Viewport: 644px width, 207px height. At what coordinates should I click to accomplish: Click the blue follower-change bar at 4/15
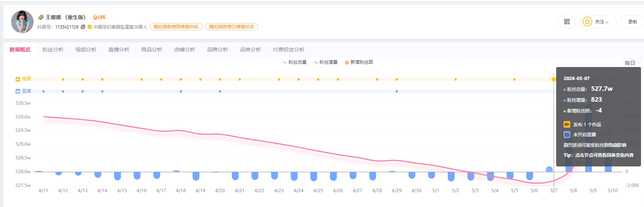pos(118,176)
